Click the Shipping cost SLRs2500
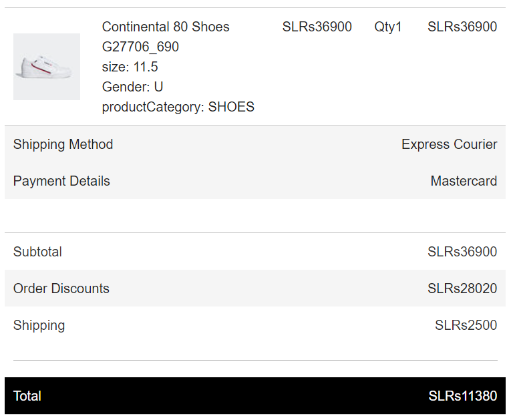 466,325
